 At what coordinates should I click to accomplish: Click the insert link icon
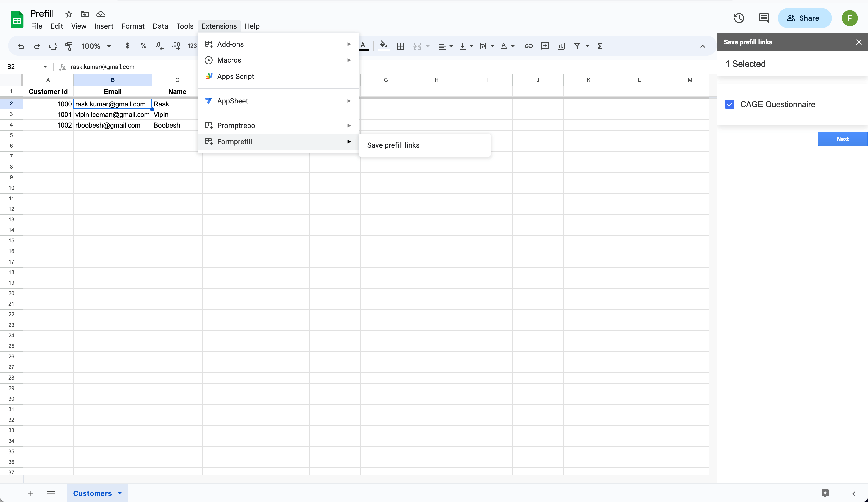[x=529, y=46]
